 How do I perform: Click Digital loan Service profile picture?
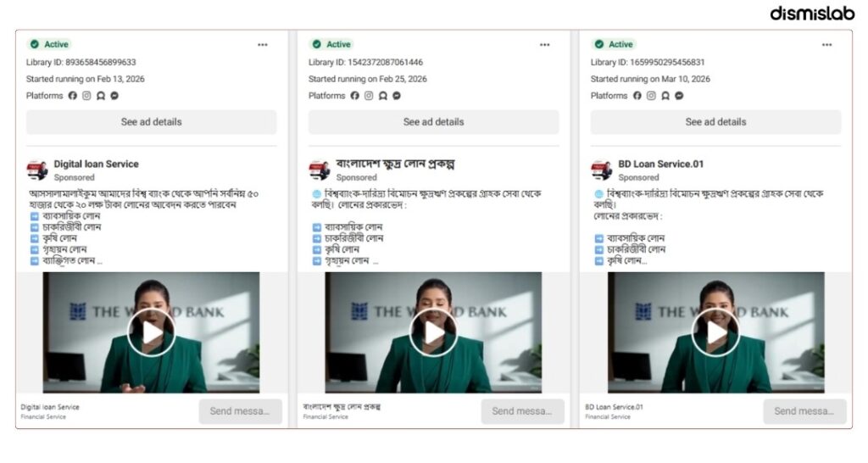click(37, 170)
